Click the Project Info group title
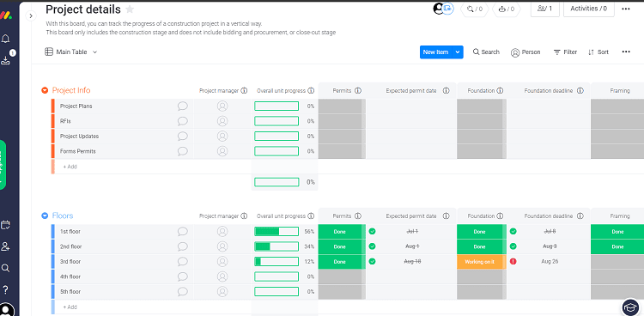Image resolution: width=644 pixels, height=316 pixels. 71,90
